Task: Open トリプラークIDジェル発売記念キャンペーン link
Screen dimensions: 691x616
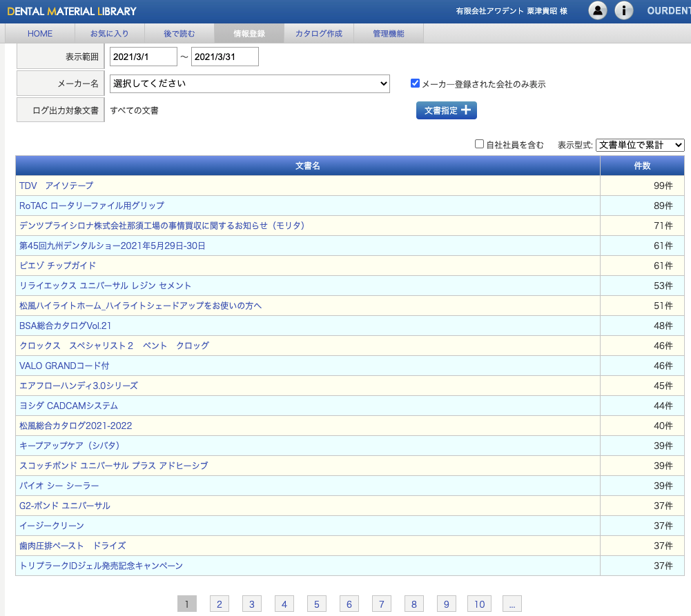Action: (x=101, y=566)
